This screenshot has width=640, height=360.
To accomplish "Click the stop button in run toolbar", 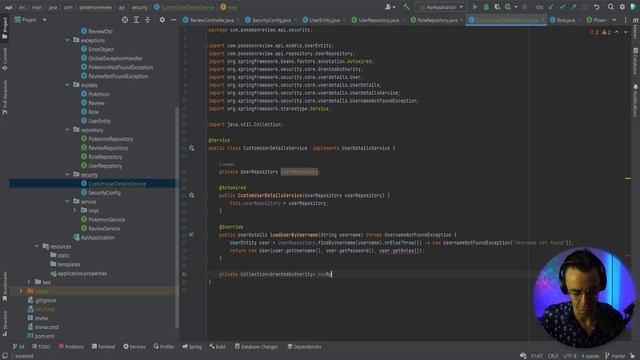I will 525,7.
